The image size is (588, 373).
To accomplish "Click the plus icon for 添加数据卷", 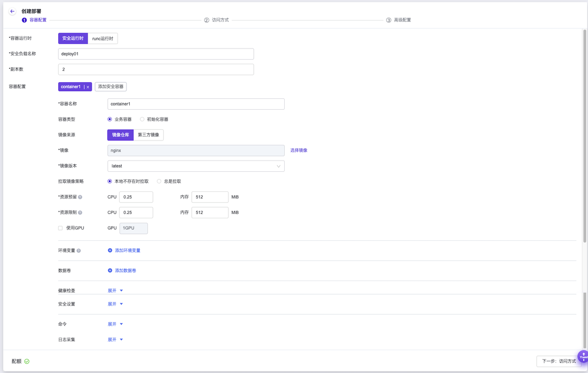I will click(110, 270).
